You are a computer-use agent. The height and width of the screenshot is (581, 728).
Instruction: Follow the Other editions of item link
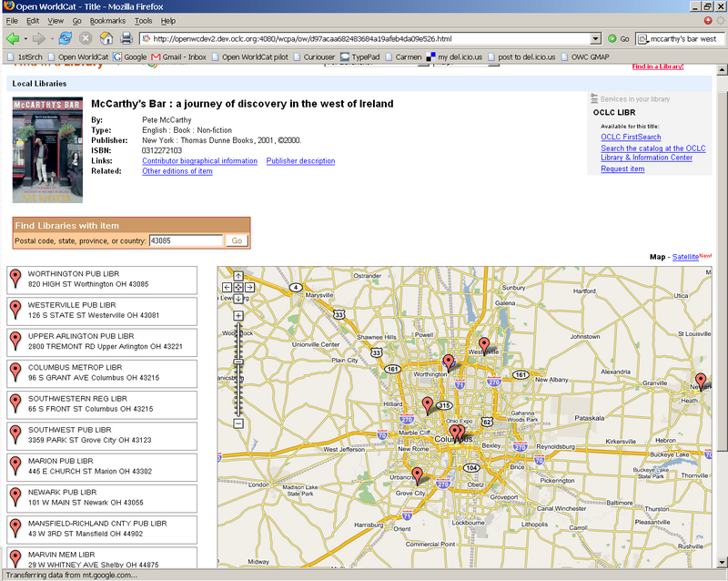point(177,171)
